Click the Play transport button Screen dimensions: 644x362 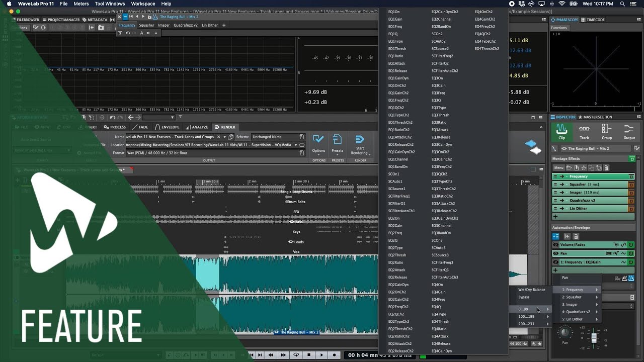(321, 355)
